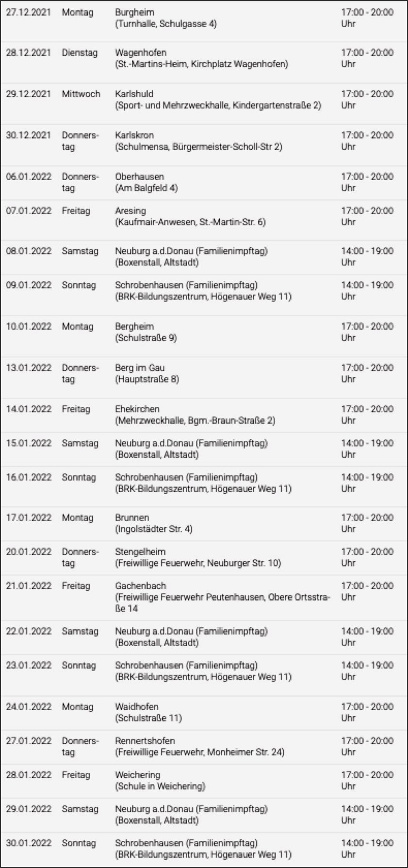Click the date 30.01.2022

pyautogui.click(x=28, y=843)
